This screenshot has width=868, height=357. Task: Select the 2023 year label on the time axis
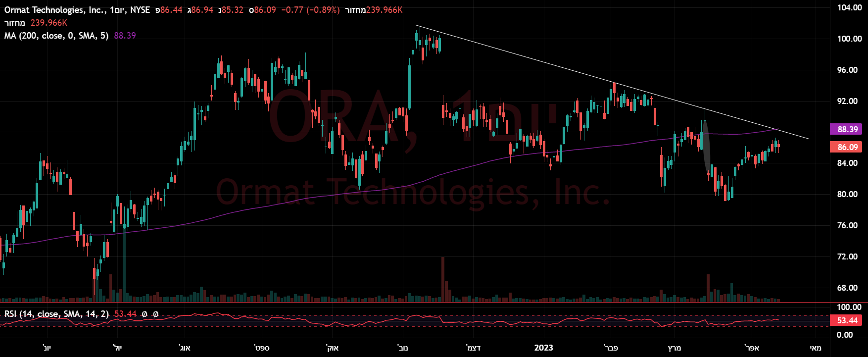pyautogui.click(x=543, y=348)
